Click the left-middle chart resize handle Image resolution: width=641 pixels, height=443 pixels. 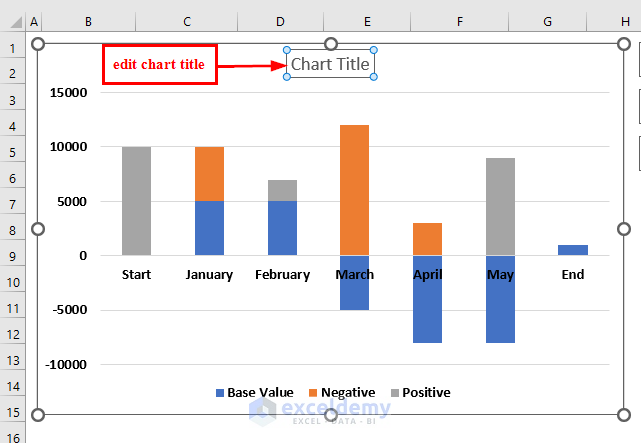pyautogui.click(x=38, y=229)
